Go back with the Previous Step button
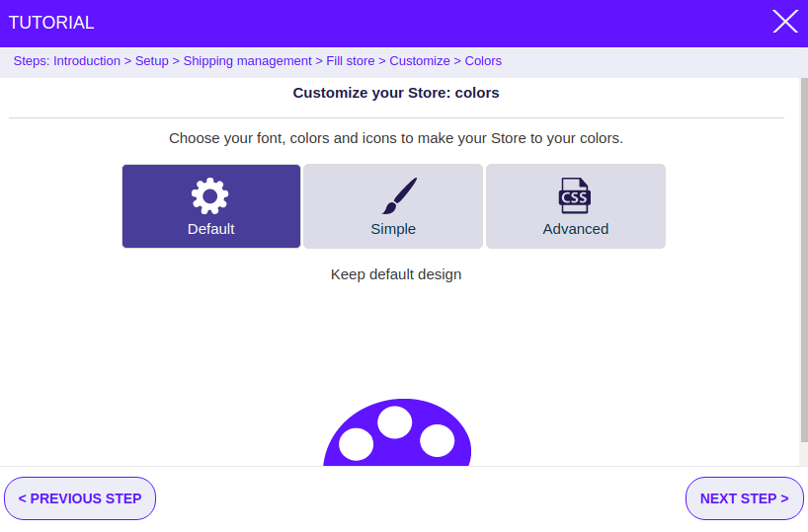The width and height of the screenshot is (808, 532). [x=80, y=498]
